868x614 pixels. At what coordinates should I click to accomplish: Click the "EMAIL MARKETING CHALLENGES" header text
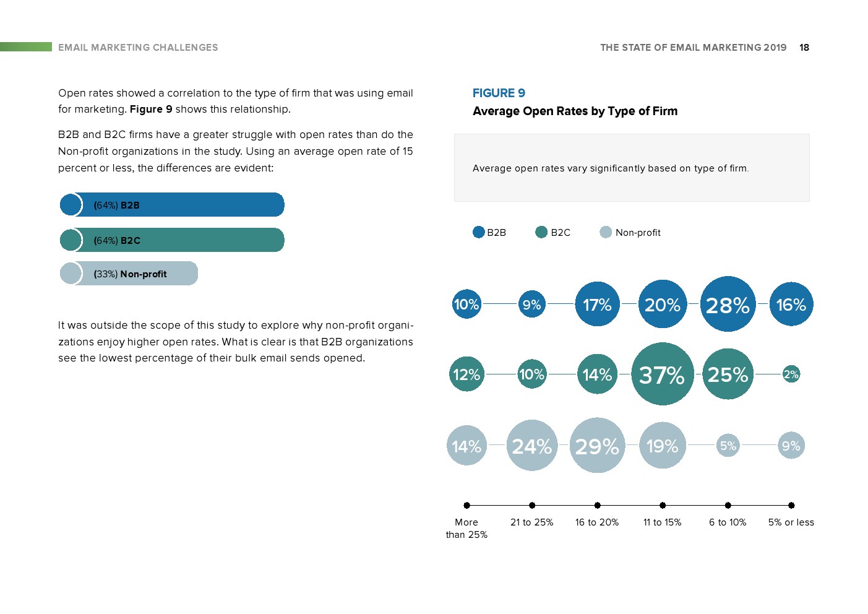(x=138, y=48)
